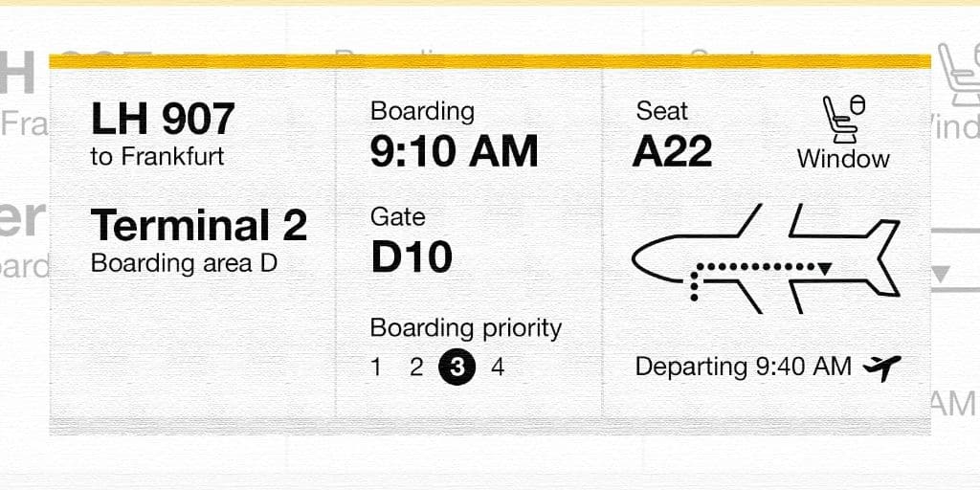Click the gate number D10

point(412,256)
